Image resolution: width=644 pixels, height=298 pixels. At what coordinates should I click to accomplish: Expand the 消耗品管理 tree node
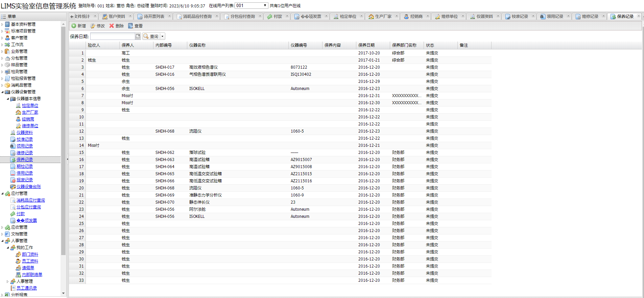click(x=2, y=85)
